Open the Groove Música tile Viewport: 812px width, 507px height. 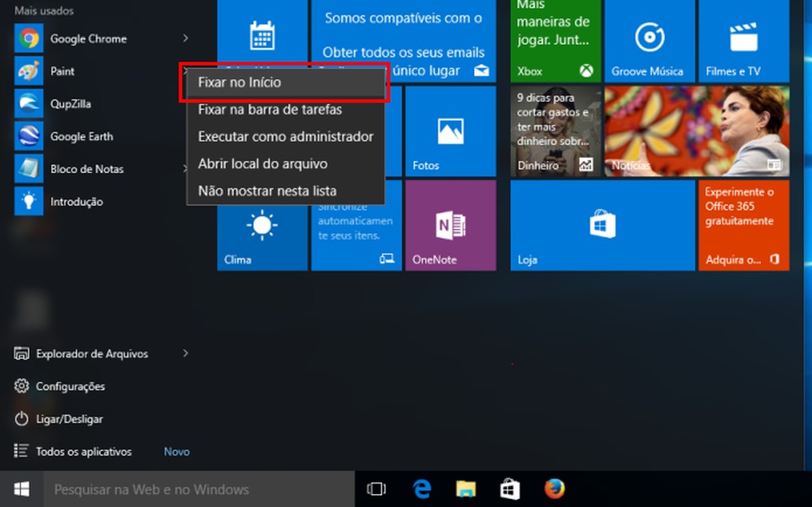click(x=650, y=41)
